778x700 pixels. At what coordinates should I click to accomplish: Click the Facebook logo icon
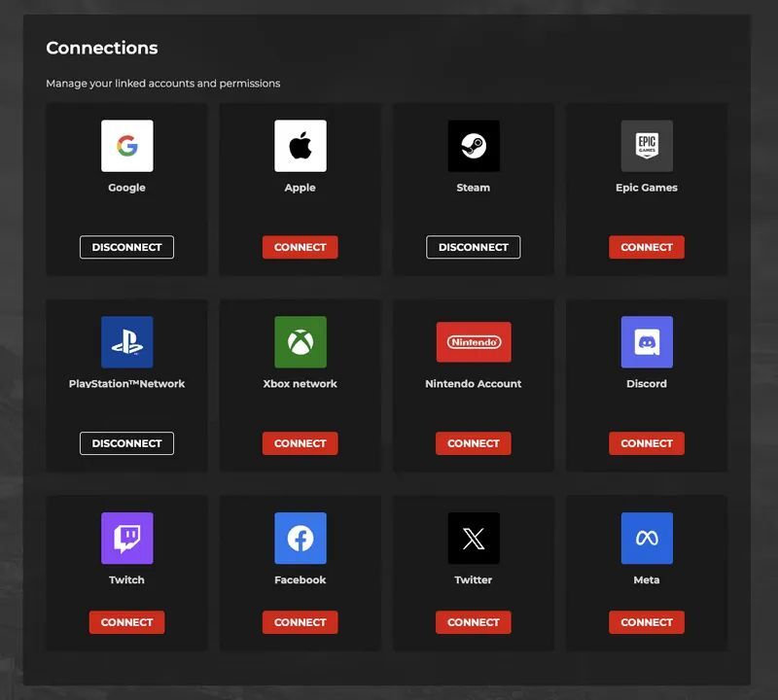pos(301,539)
